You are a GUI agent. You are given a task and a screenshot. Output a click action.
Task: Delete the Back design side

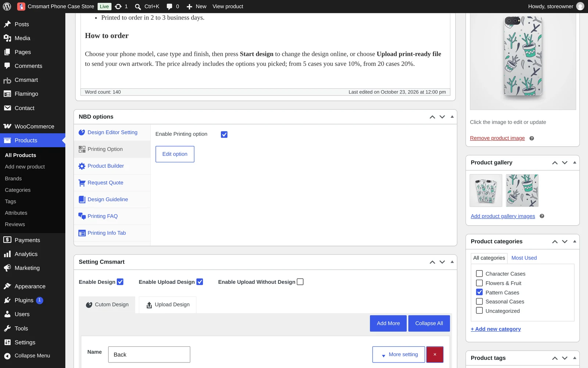[x=435, y=355]
